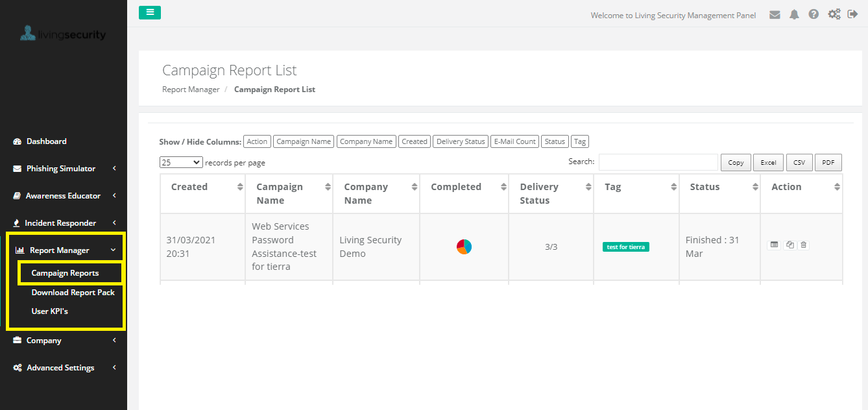Open the help question mark icon
868x410 pixels.
coord(814,14)
